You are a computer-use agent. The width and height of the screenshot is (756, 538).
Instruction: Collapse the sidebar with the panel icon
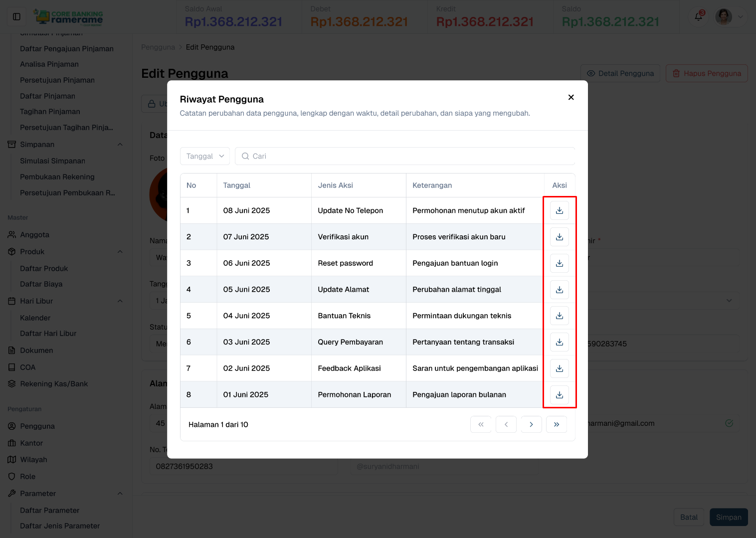tap(16, 16)
